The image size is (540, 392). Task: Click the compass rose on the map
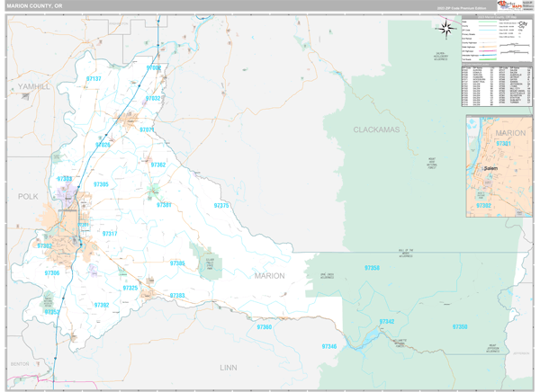point(445,28)
